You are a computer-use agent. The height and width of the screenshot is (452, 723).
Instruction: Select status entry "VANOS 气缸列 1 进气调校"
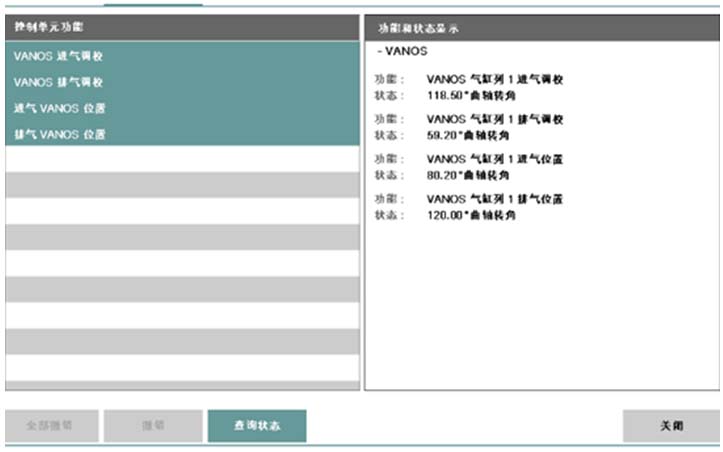tap(494, 78)
